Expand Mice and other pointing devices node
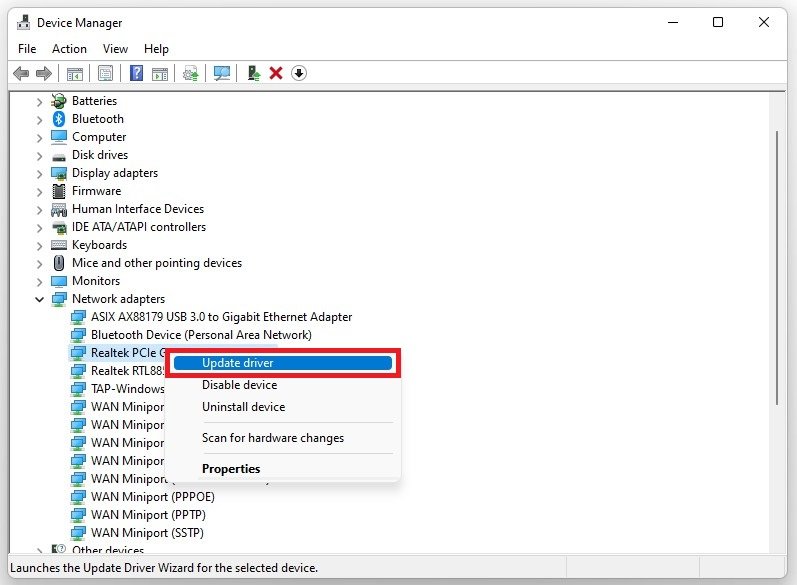 click(x=39, y=264)
